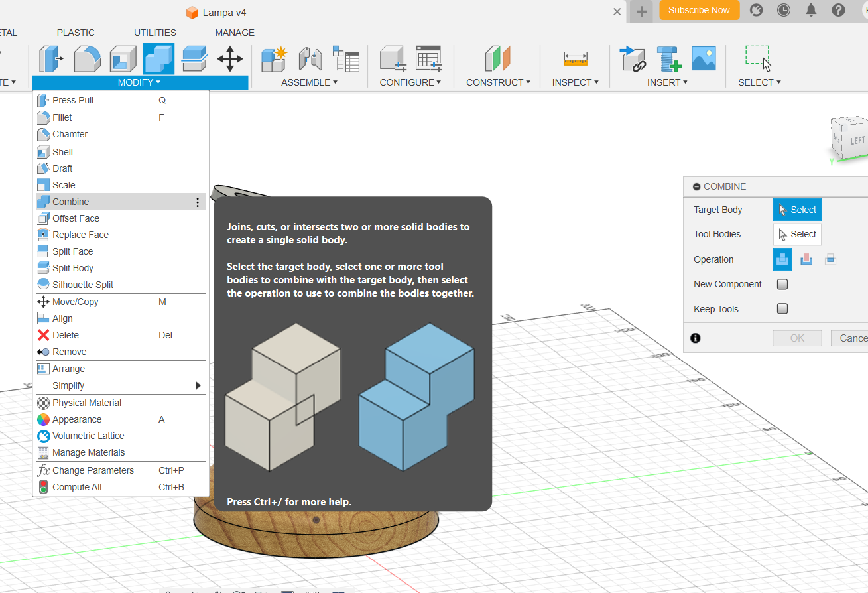This screenshot has height=593, width=868.
Task: Select the Offset Face toolbar icon
Action: [x=194, y=59]
